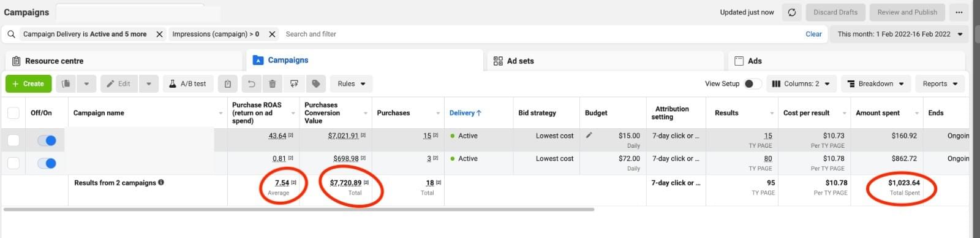Image resolution: width=980 pixels, height=238 pixels.
Task: Click the tag label icon
Action: tap(315, 84)
